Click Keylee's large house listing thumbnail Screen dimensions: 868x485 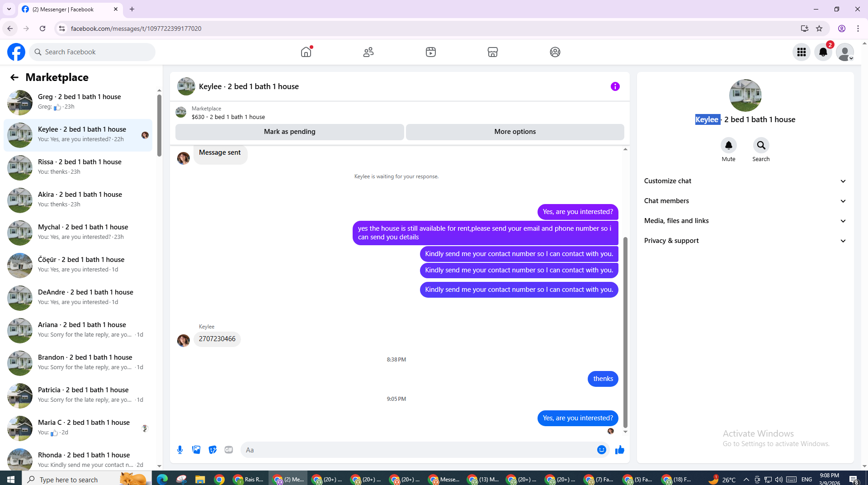pyautogui.click(x=745, y=95)
